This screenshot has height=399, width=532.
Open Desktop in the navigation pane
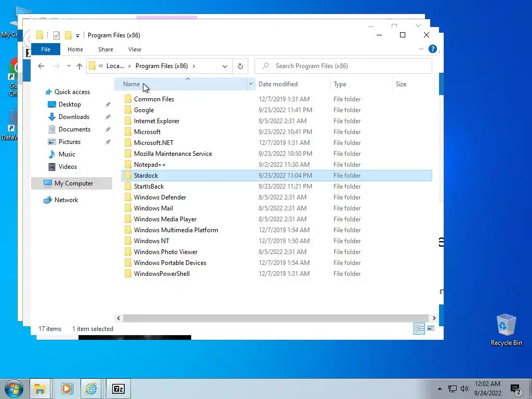click(x=70, y=104)
